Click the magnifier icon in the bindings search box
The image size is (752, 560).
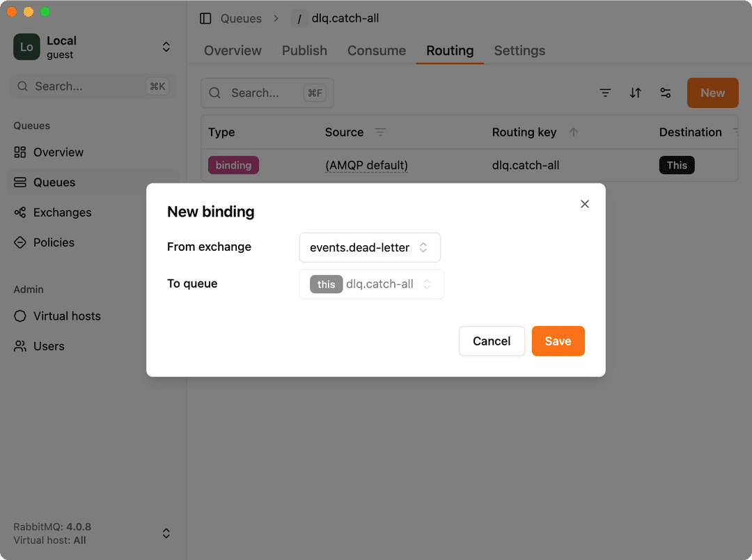click(x=214, y=92)
